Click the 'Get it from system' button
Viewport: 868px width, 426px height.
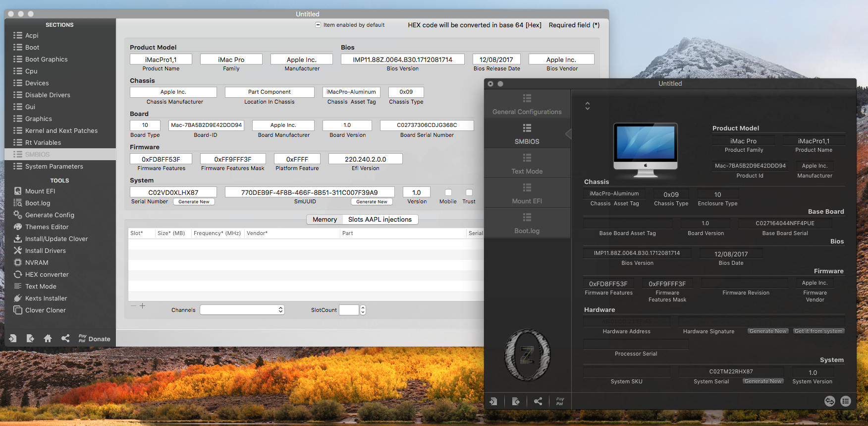point(818,331)
